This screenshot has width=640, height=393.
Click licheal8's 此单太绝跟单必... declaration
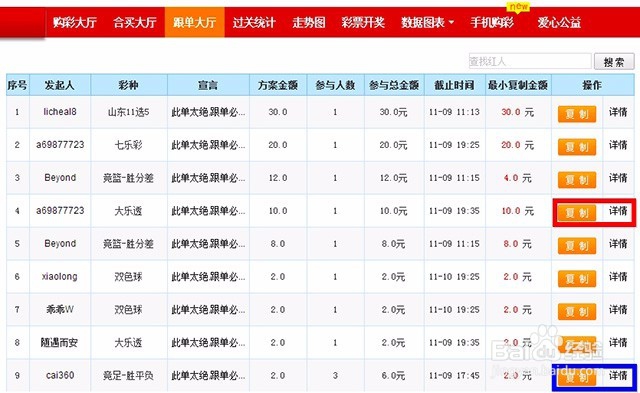(208, 112)
